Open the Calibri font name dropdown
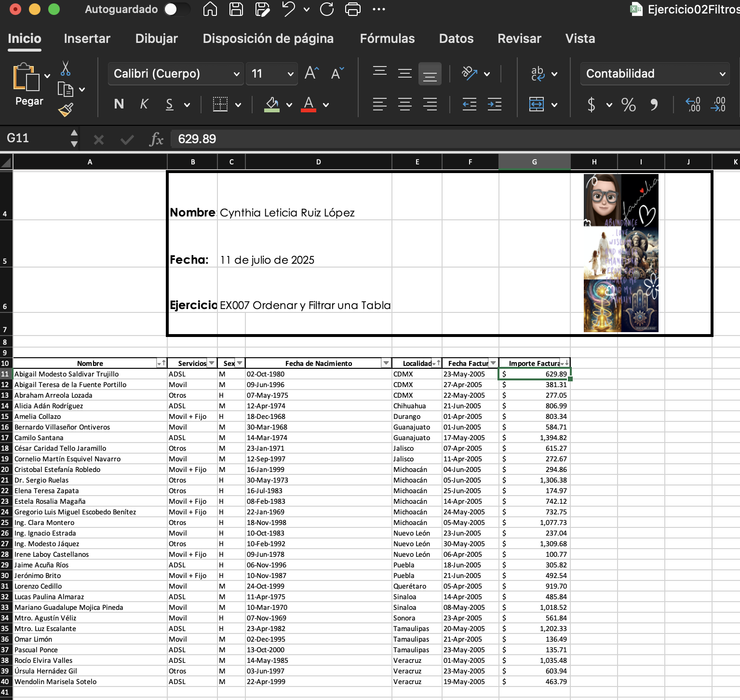This screenshot has width=740, height=700. [x=236, y=74]
